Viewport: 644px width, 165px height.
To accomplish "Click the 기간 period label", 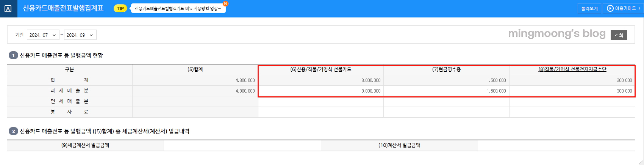I will tap(19, 35).
